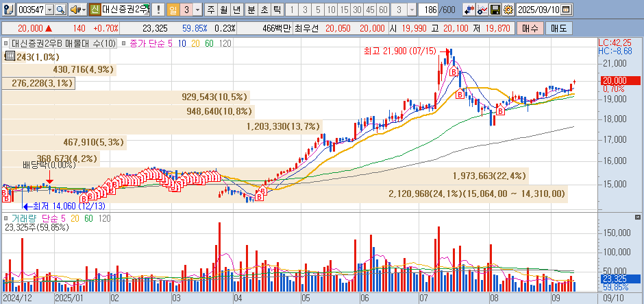Select the 일 daily chart button

pyautogui.click(x=173, y=9)
